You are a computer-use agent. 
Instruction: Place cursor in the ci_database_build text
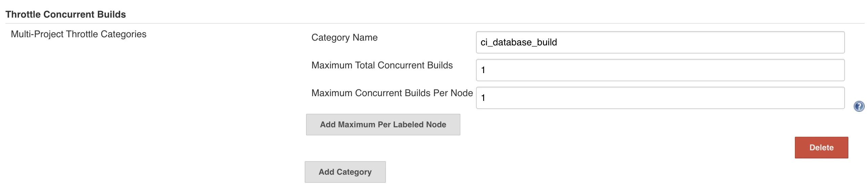pos(519,42)
